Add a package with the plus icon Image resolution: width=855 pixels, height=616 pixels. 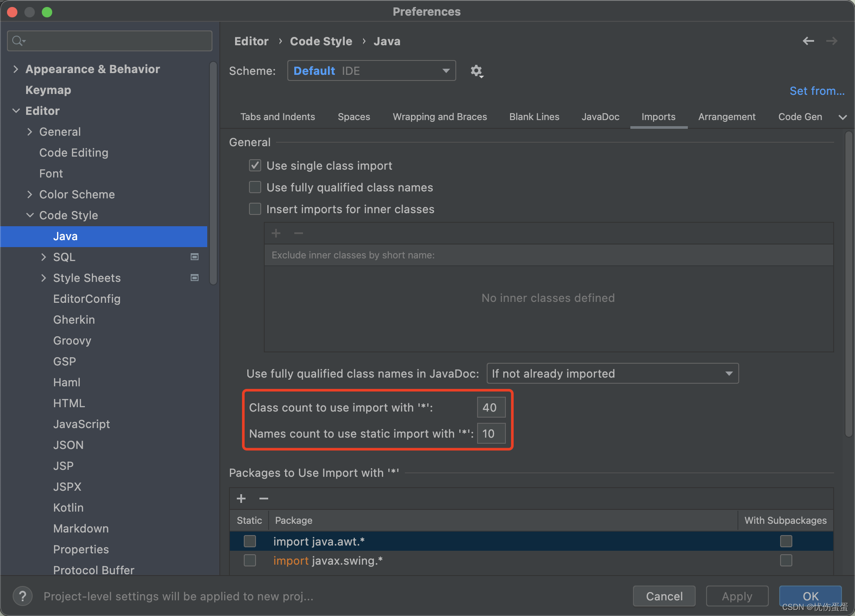pyautogui.click(x=241, y=499)
